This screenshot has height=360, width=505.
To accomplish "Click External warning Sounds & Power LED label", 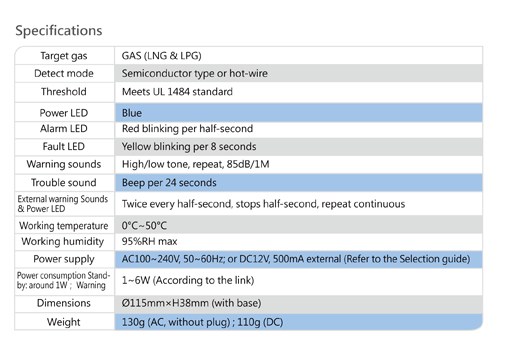I will pos(63,204).
